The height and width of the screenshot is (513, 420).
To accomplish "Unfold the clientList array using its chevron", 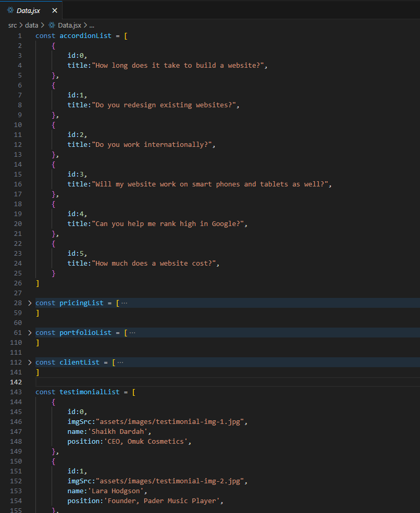I will [30, 362].
